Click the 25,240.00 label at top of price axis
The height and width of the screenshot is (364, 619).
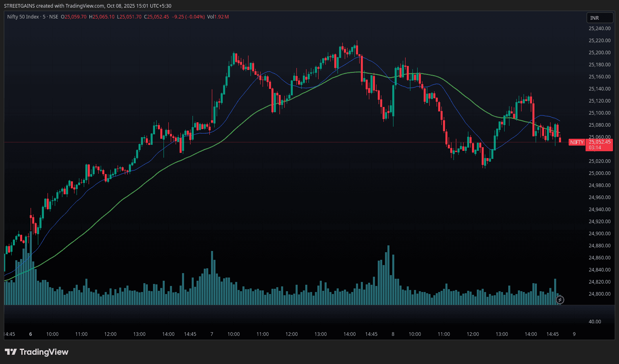click(599, 29)
